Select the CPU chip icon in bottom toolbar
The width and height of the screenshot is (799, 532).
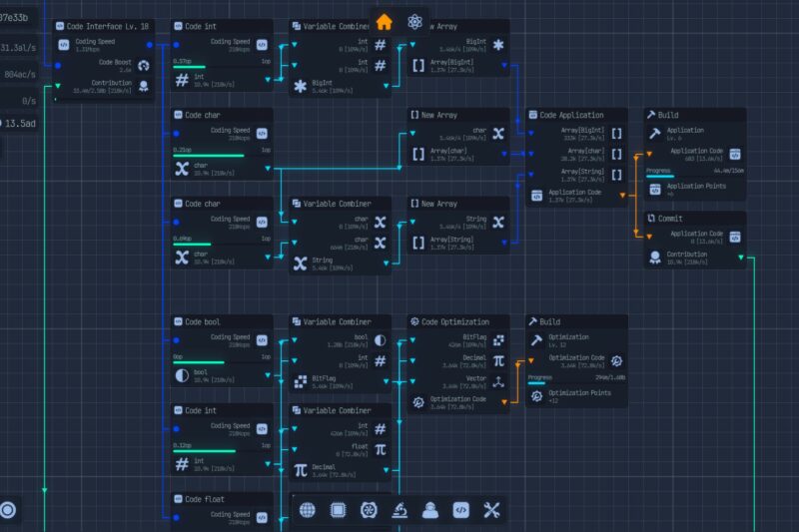338,510
